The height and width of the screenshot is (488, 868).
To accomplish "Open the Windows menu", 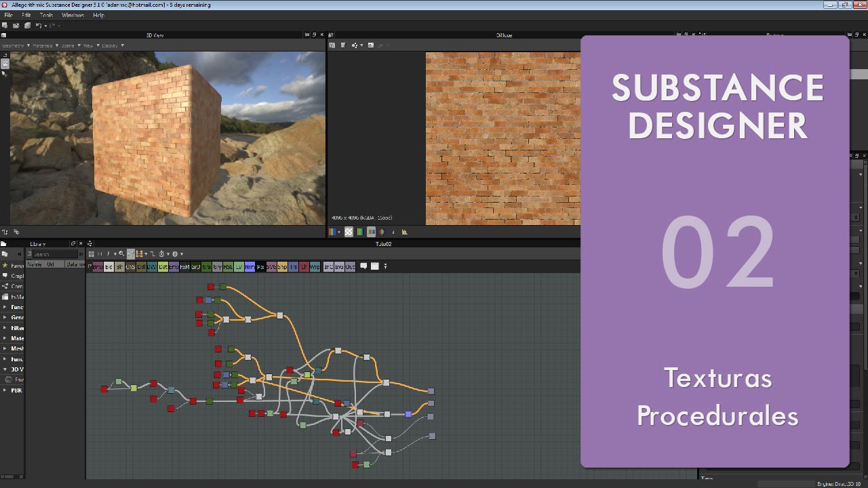I will 73,15.
